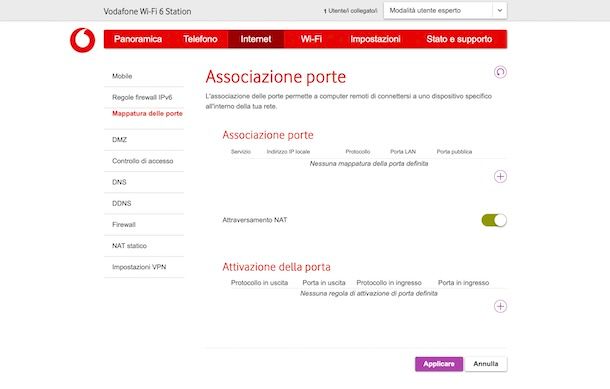Click the Utente/i collegato/i label

pyautogui.click(x=351, y=11)
